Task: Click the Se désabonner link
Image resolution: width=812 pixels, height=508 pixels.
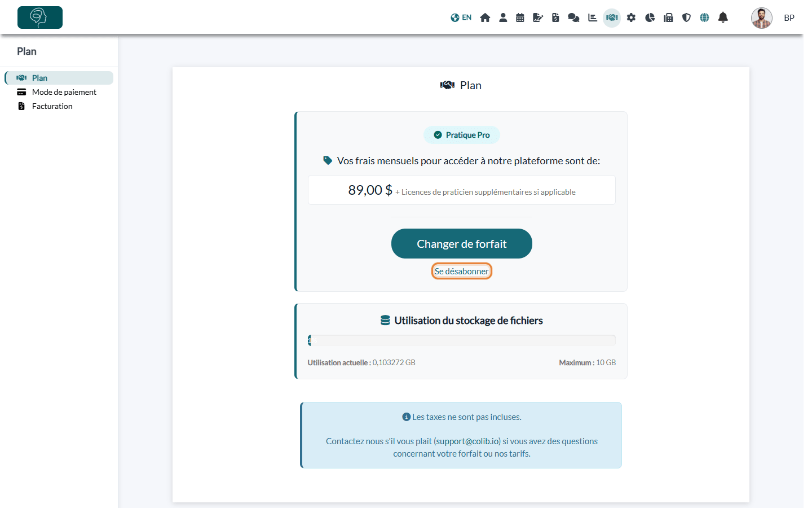Action: (462, 271)
